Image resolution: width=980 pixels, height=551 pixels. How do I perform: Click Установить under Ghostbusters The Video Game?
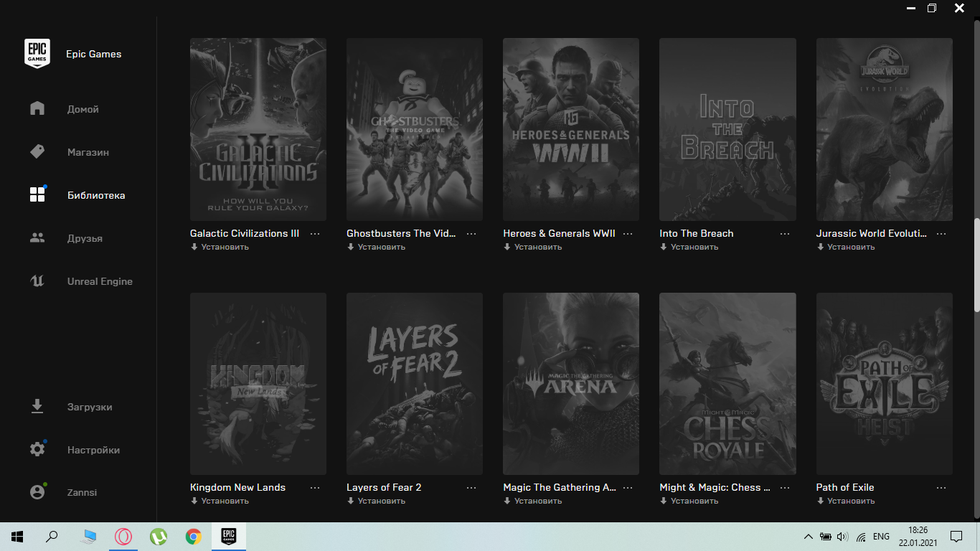(x=376, y=247)
